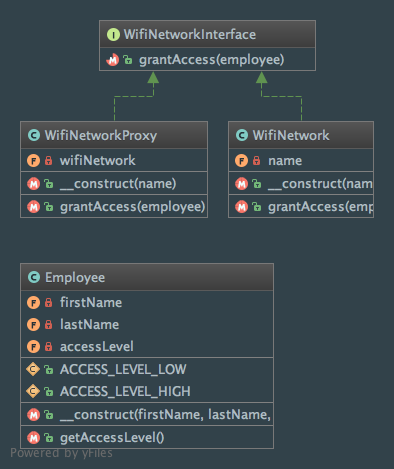Click the constant icon beside ACCESS_LEVEL_HIGH
The image size is (394, 469).
coord(33,391)
